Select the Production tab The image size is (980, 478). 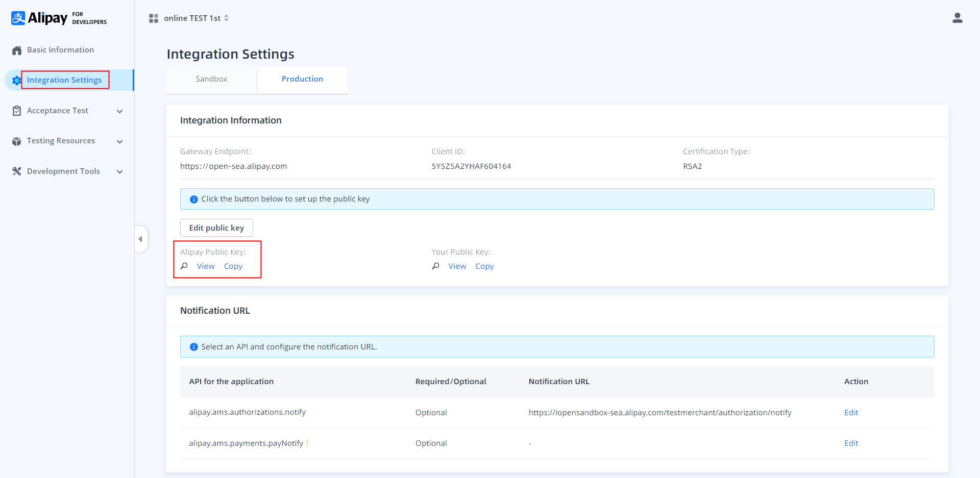pyautogui.click(x=302, y=79)
